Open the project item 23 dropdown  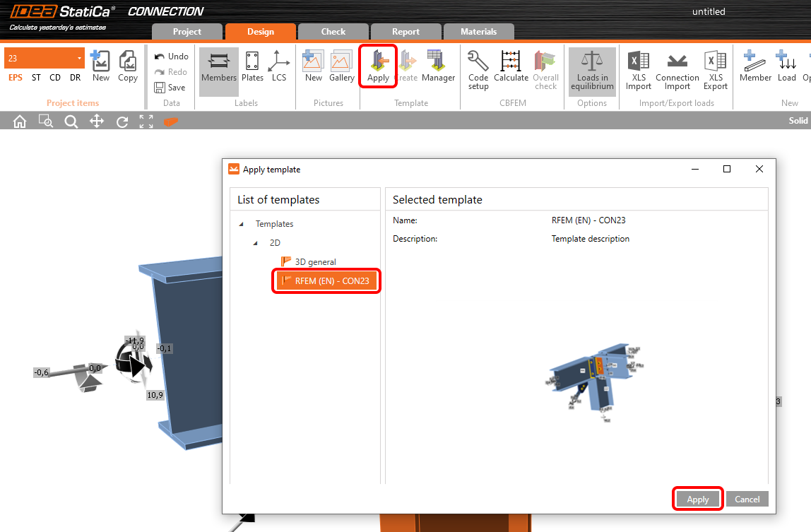coord(79,58)
